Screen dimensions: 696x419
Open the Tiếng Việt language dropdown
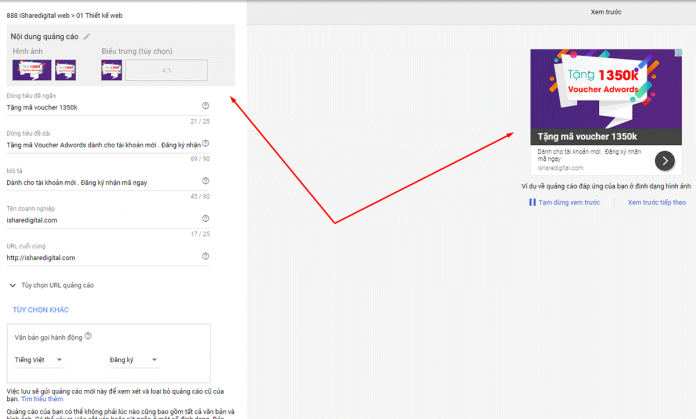(38, 359)
